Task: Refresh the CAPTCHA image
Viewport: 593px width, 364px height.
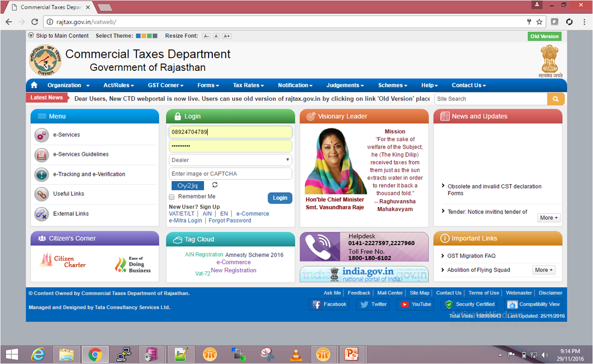Action: pyautogui.click(x=215, y=185)
